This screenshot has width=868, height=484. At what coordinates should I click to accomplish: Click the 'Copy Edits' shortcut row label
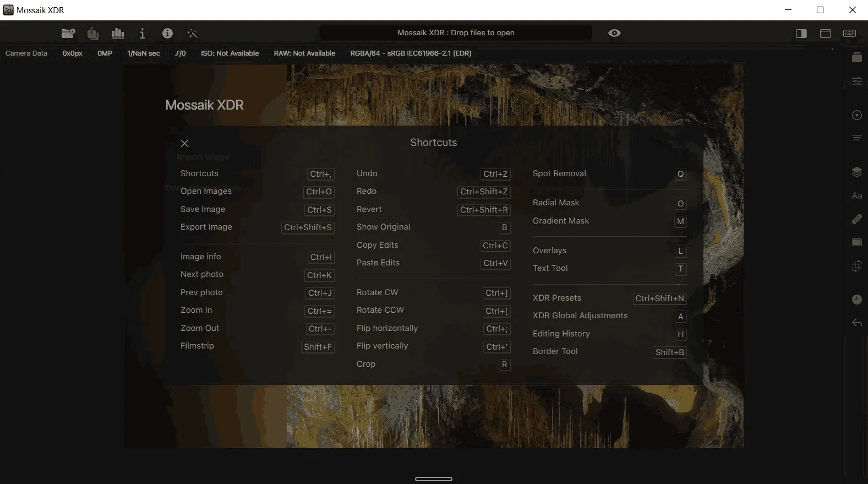point(378,245)
